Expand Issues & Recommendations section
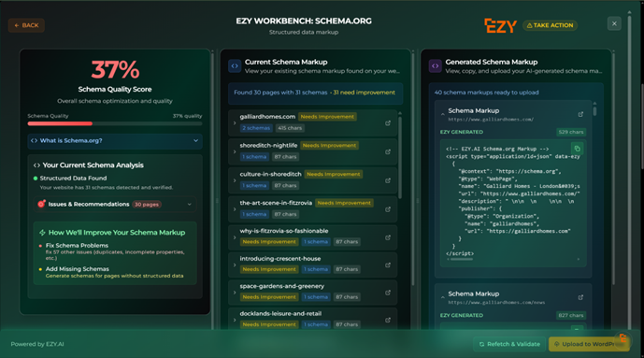The image size is (644, 358). (x=115, y=204)
